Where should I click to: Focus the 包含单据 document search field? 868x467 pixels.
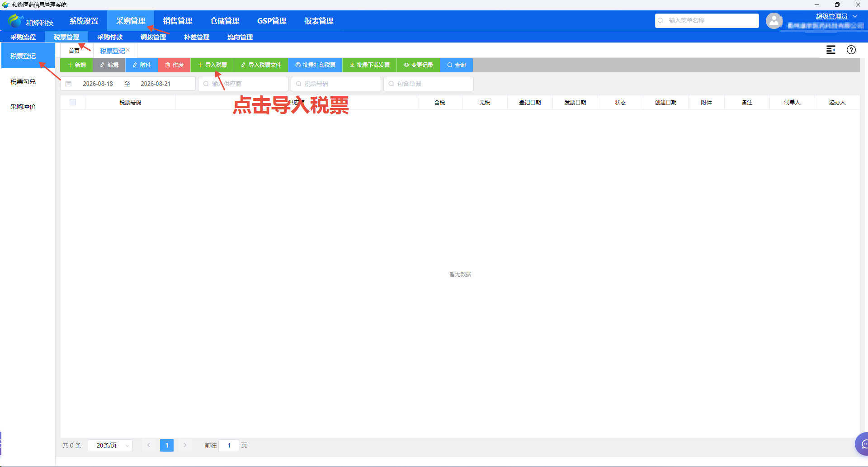click(429, 84)
